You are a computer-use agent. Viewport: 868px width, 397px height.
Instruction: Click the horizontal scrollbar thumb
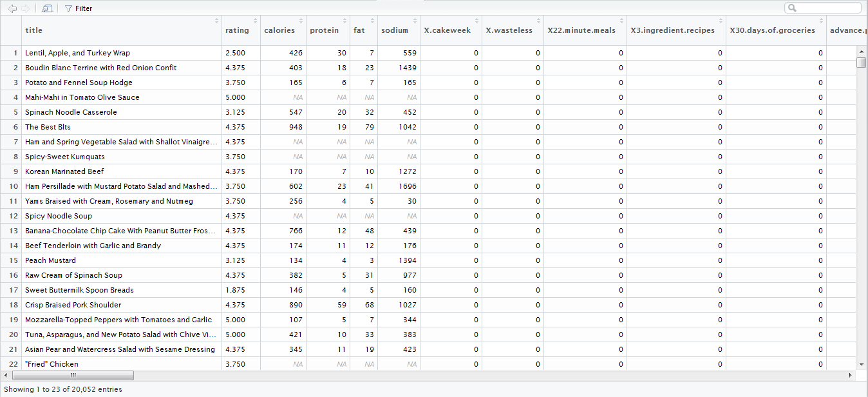click(72, 375)
